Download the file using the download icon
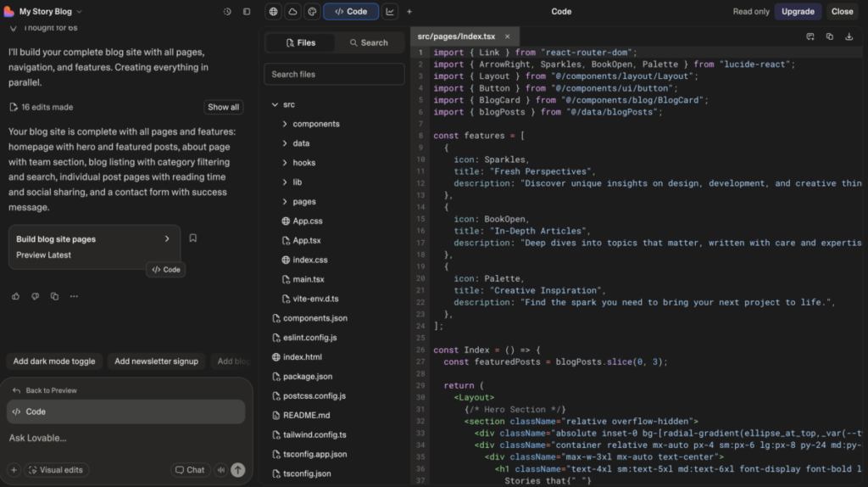868x487 pixels. click(849, 36)
